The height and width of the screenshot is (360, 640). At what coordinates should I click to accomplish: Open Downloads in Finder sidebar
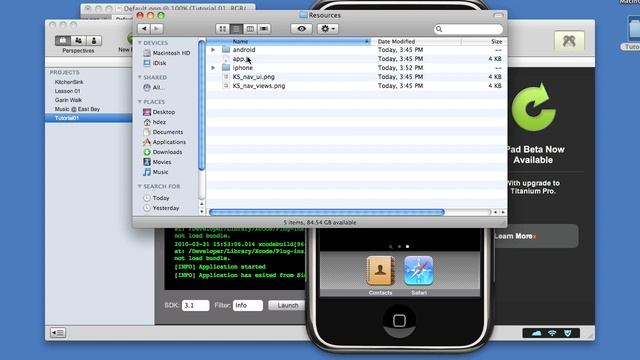pos(163,152)
